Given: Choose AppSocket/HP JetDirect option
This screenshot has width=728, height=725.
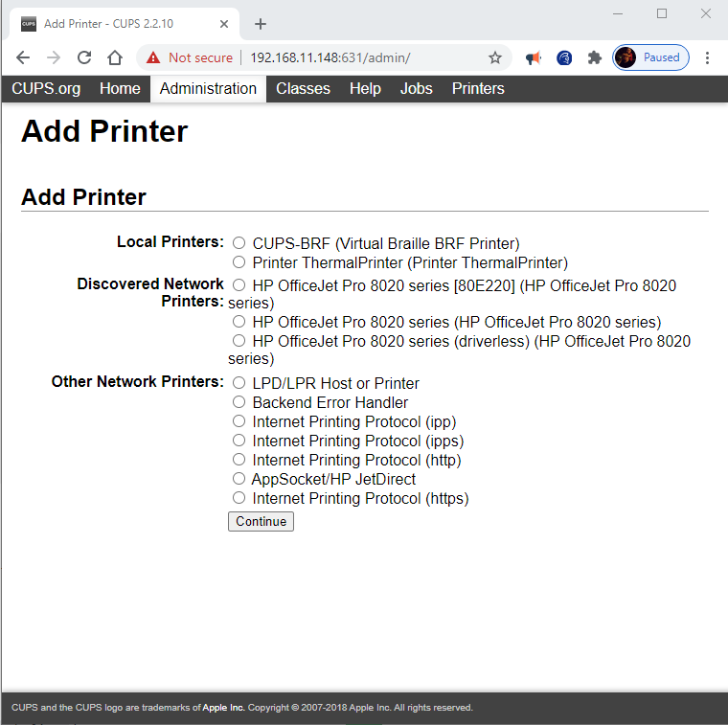Looking at the screenshot, I should [x=239, y=479].
